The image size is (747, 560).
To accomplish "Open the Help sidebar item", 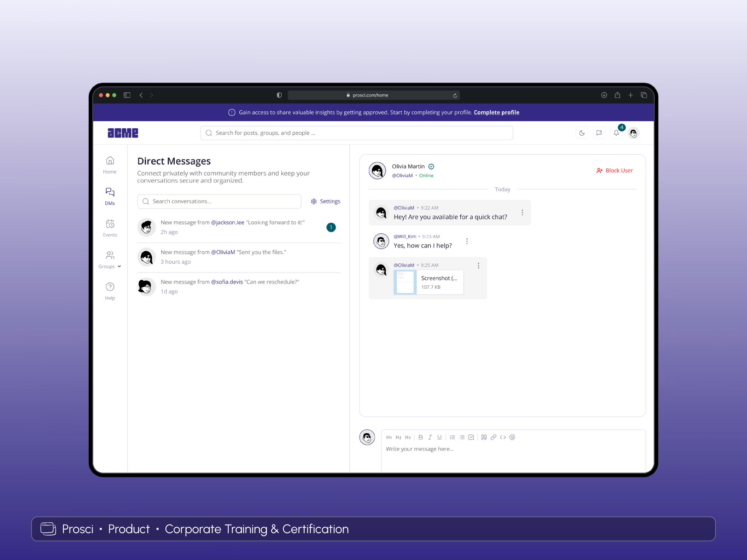I will click(x=110, y=291).
